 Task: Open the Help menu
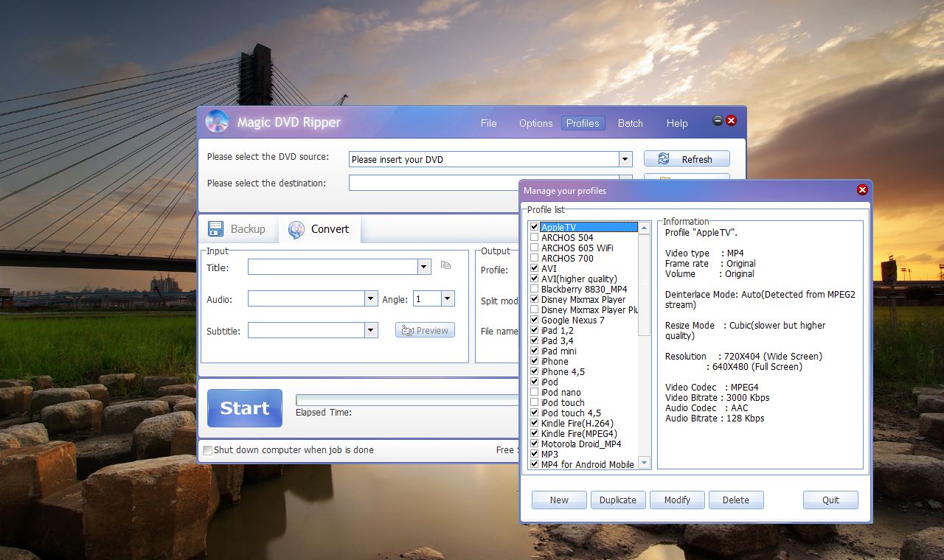pos(677,123)
